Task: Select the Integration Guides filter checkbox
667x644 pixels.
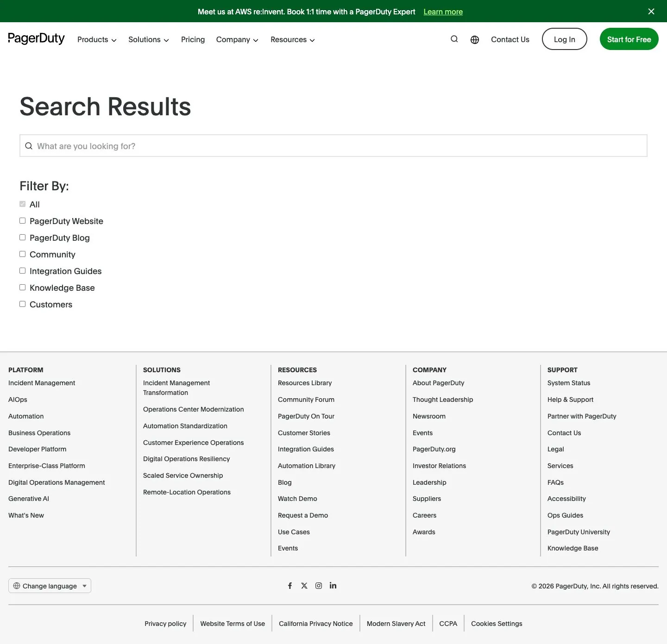Action: coord(22,271)
